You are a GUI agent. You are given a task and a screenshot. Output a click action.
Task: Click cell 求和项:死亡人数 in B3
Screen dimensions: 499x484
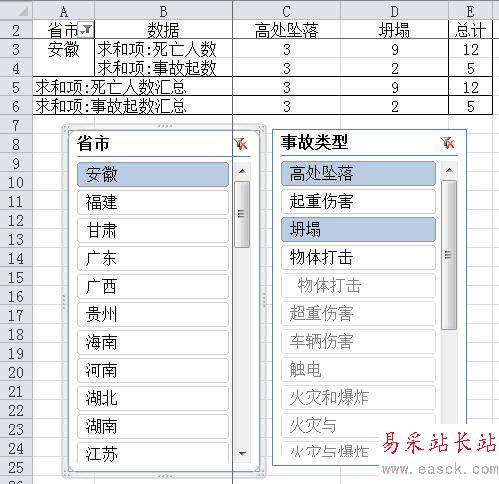tap(163, 49)
